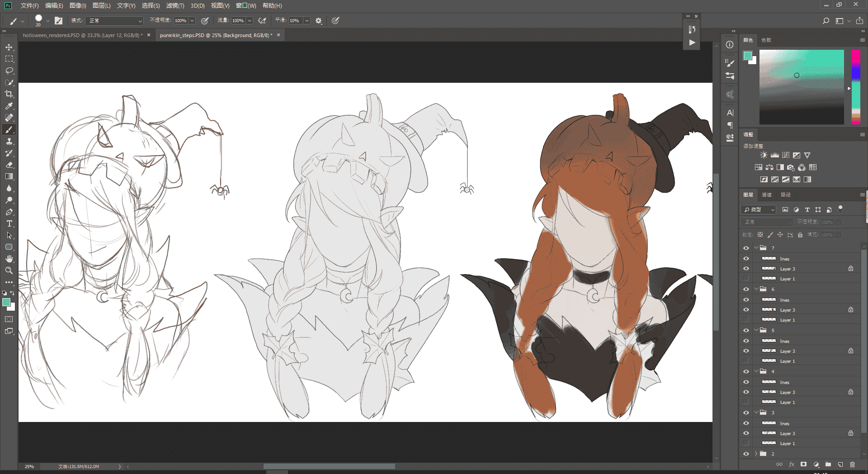Select the Lasso tool

point(9,71)
